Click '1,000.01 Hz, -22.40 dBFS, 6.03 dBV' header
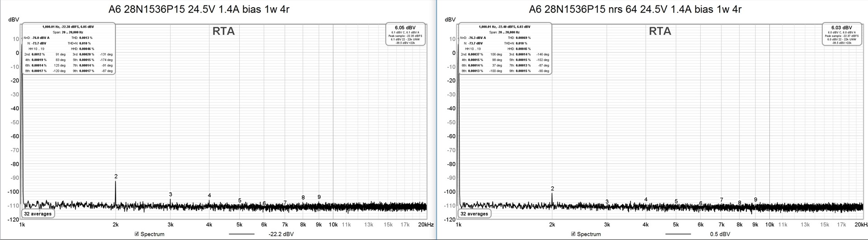 504,27
